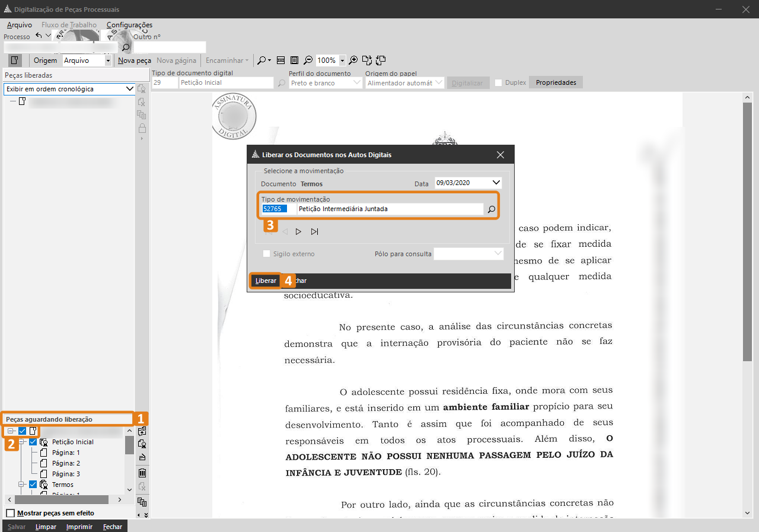Click the scanner icon in lower sidebar

[142, 457]
